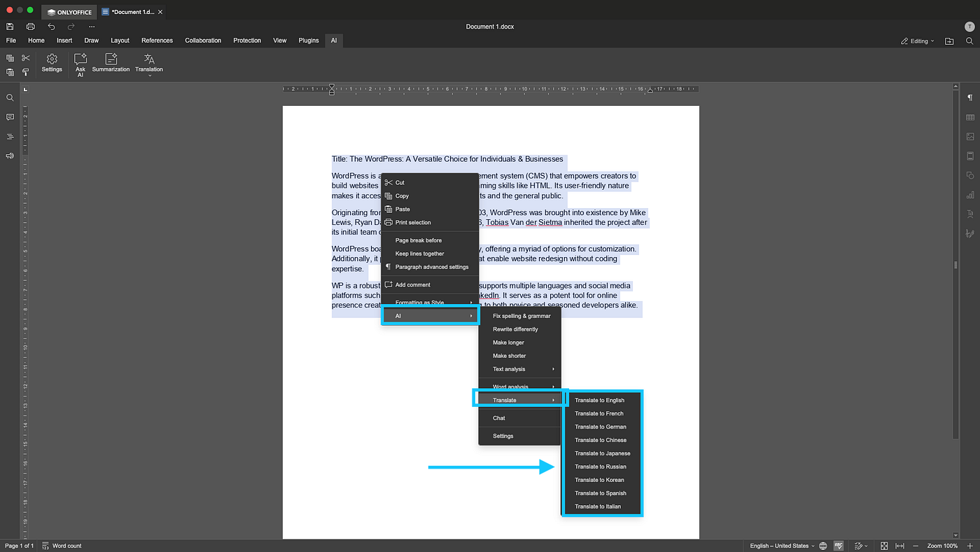Expand the Translate submenu
The image size is (980, 552).
519,400
